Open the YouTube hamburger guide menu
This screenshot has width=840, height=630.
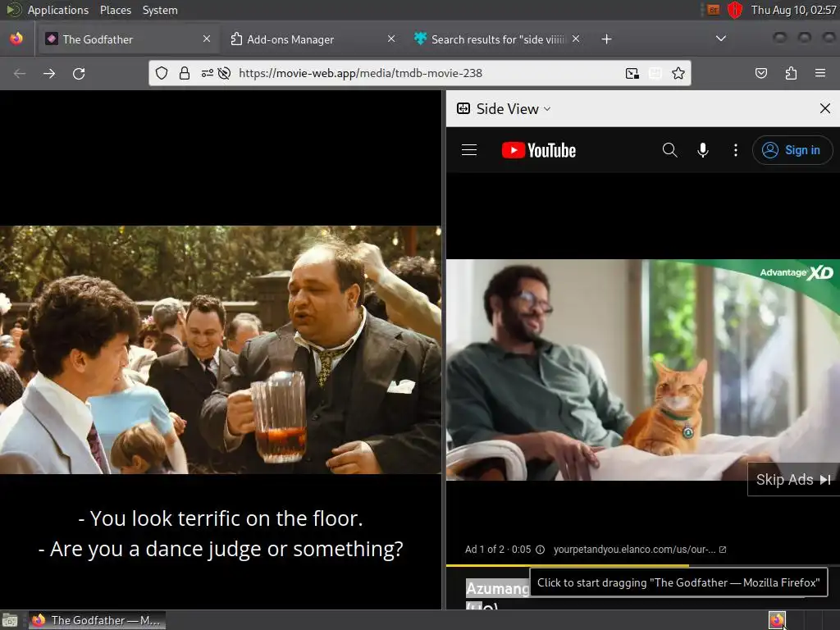click(x=469, y=150)
